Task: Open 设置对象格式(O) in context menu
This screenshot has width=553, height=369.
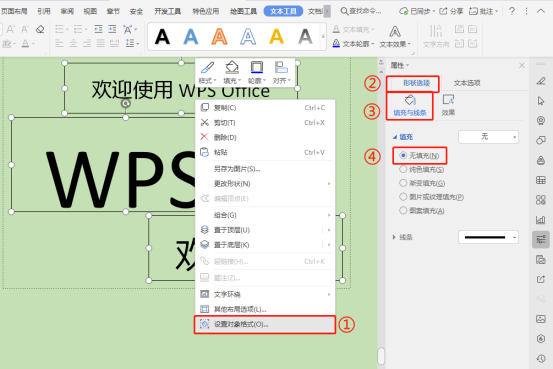Action: [265, 324]
